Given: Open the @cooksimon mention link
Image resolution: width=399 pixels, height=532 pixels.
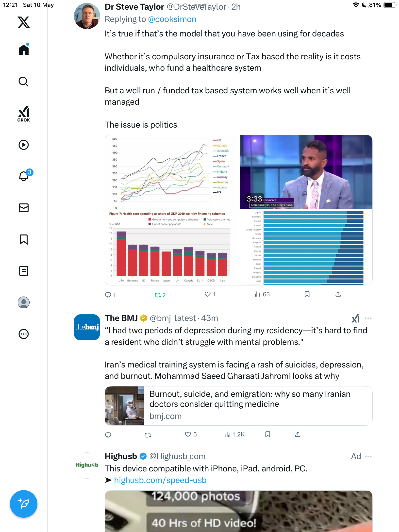Looking at the screenshot, I should pyautogui.click(x=172, y=19).
